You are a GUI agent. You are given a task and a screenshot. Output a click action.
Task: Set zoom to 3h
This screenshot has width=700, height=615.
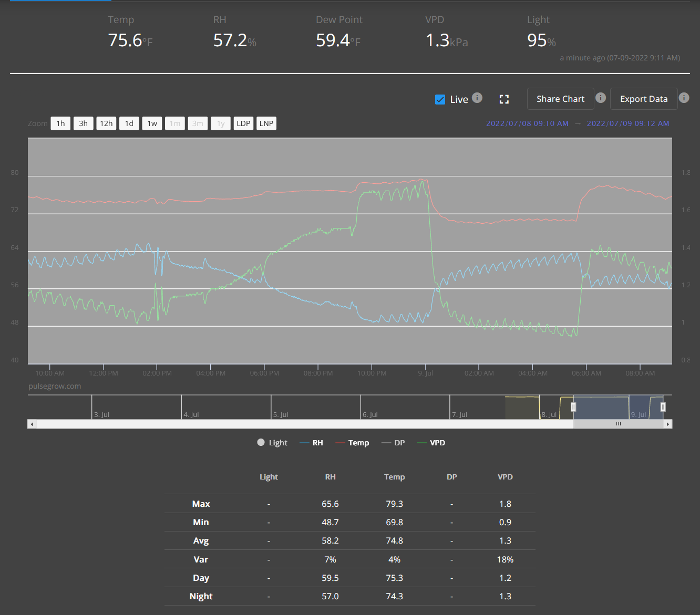tap(84, 123)
